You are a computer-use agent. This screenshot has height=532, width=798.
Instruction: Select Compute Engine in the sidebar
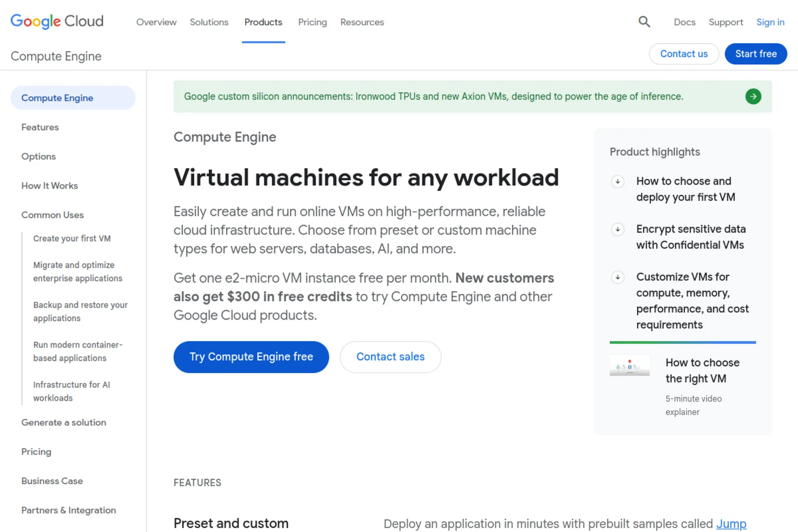tap(57, 97)
